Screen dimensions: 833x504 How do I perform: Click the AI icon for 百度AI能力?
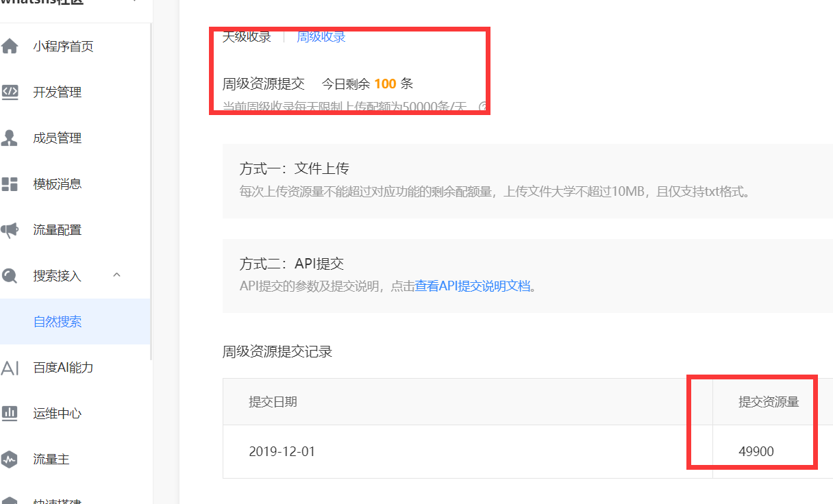click(10, 368)
